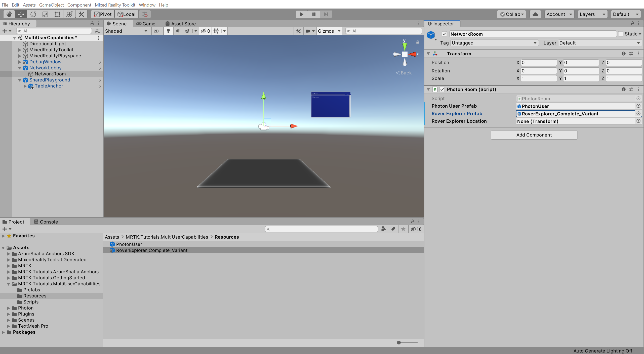Image resolution: width=644 pixels, height=354 pixels.
Task: Select the Console tab
Action: point(49,222)
